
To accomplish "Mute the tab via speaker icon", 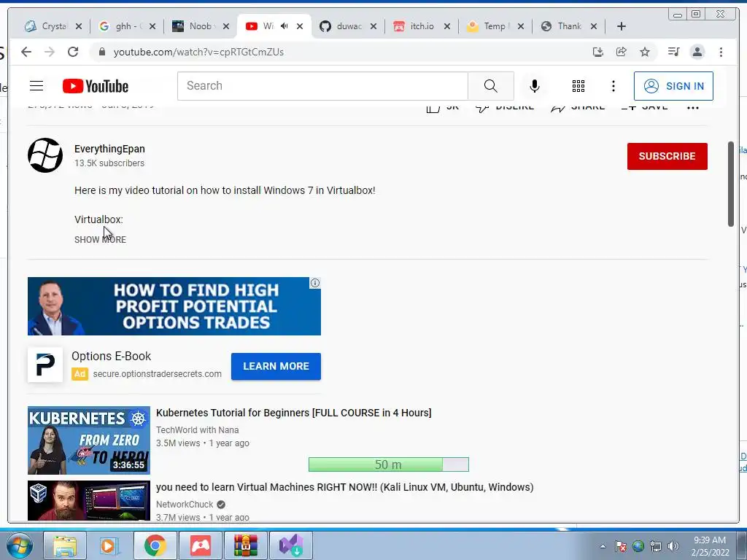I will [x=285, y=26].
